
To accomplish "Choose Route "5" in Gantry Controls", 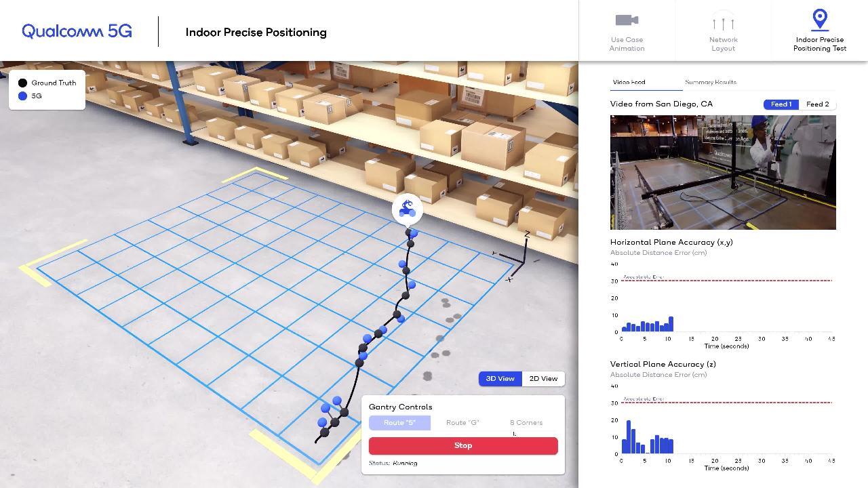I will (x=399, y=422).
